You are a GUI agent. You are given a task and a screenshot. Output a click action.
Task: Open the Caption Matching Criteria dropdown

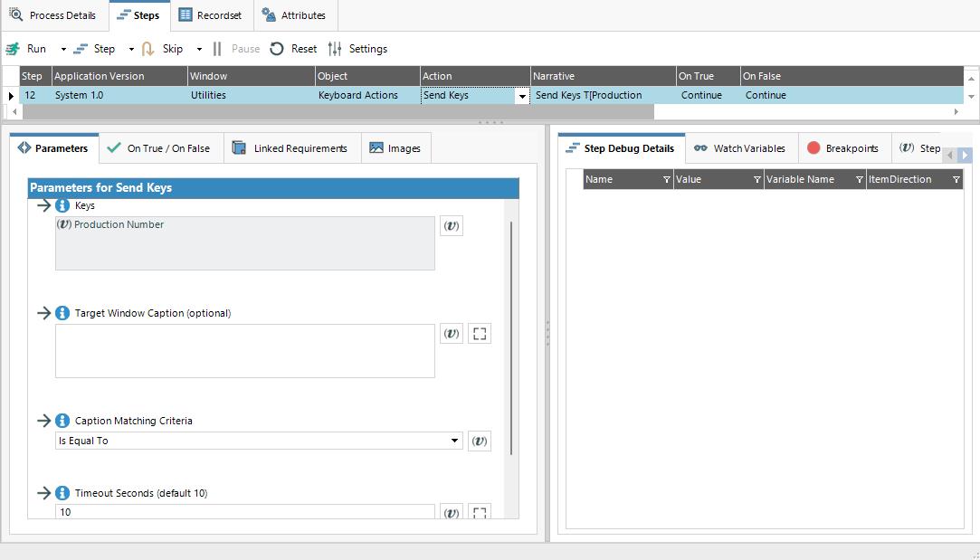[x=457, y=441]
